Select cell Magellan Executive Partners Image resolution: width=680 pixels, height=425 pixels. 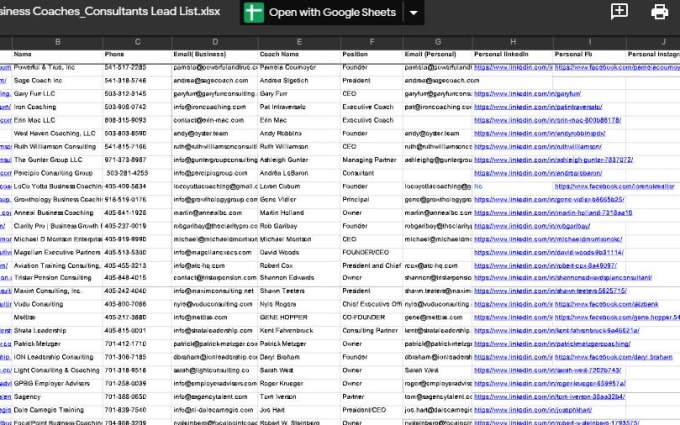click(58, 252)
